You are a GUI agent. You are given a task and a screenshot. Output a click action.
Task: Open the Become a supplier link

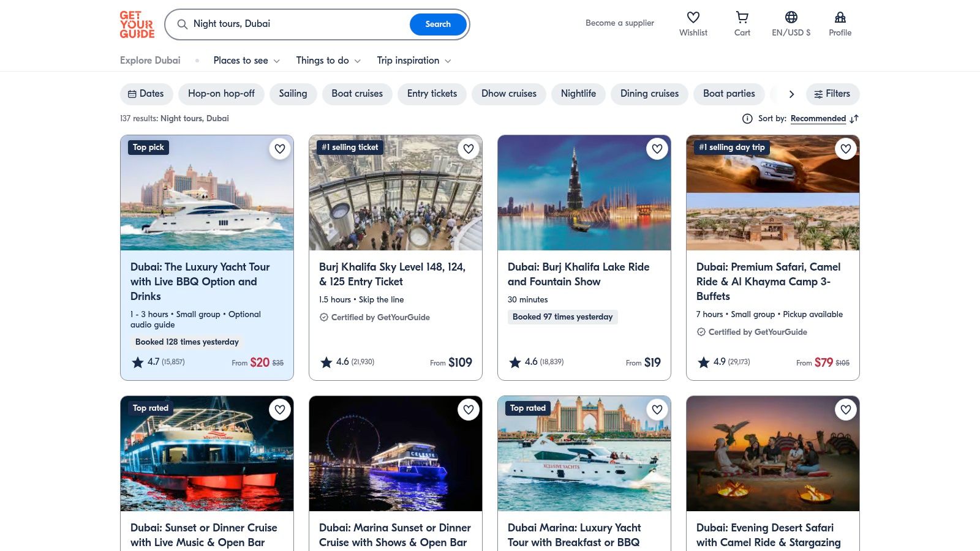tap(619, 23)
